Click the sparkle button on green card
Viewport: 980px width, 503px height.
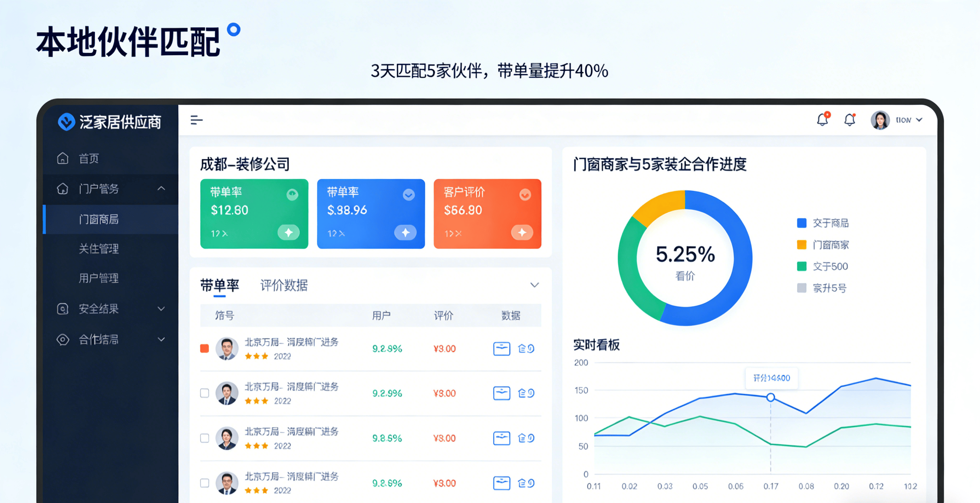coord(288,233)
